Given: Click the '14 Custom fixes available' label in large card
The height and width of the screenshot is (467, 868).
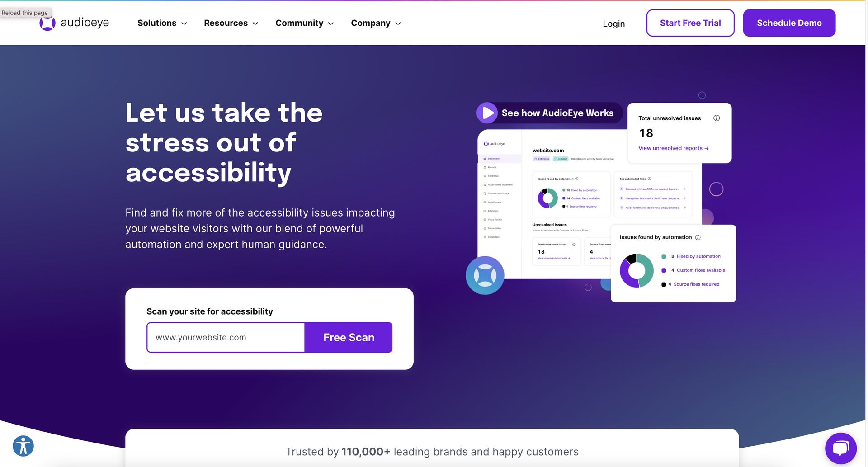Looking at the screenshot, I should pos(697,270).
